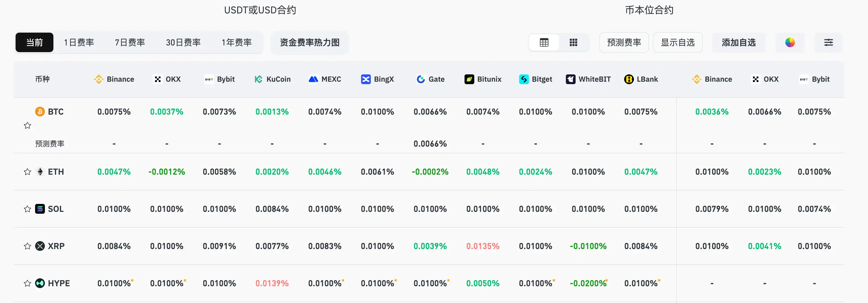
Task: Open the ETH coin name link
Action: (x=56, y=172)
